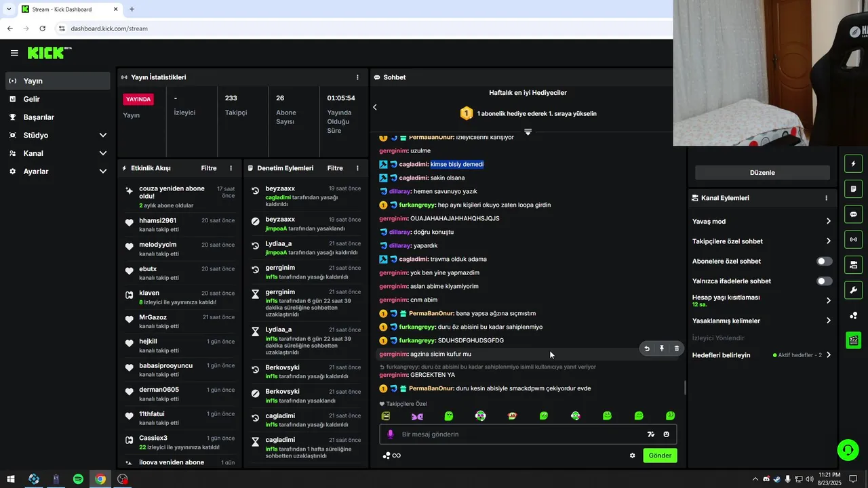Open Hesap yaşı kısıtlaması settings
The width and height of the screenshot is (868, 488).
pos(762,300)
